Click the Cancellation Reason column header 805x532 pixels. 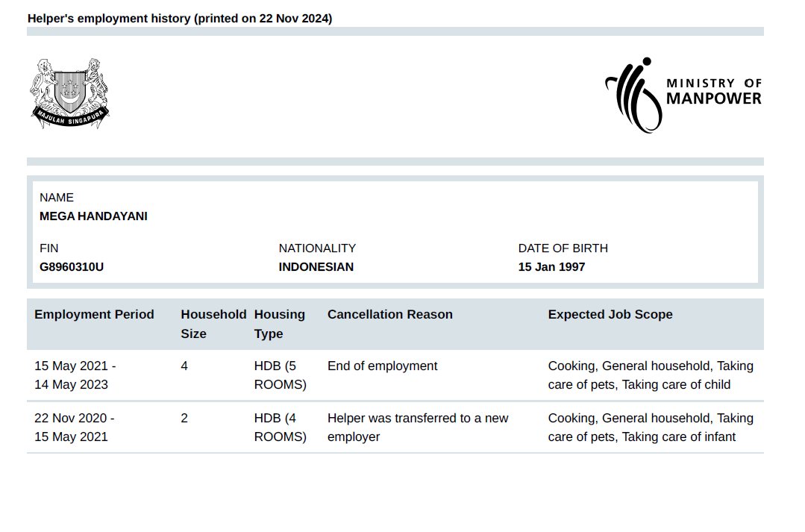tap(389, 315)
